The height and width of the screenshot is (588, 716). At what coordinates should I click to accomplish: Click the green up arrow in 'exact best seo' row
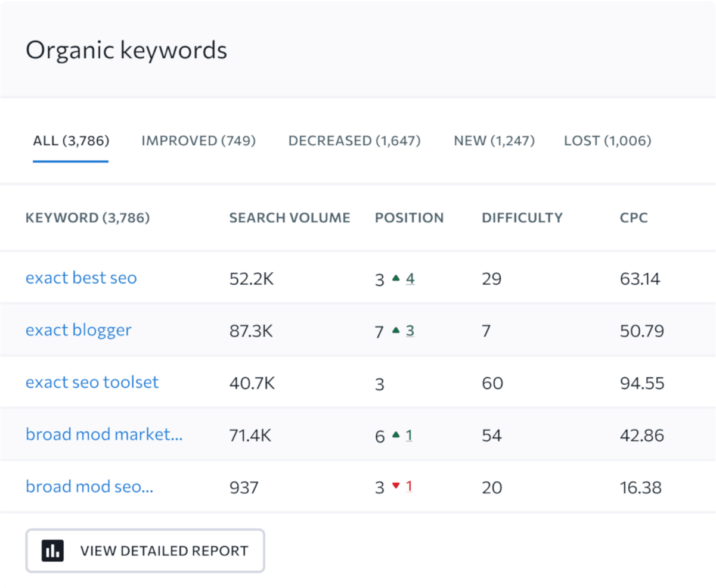[x=396, y=278]
